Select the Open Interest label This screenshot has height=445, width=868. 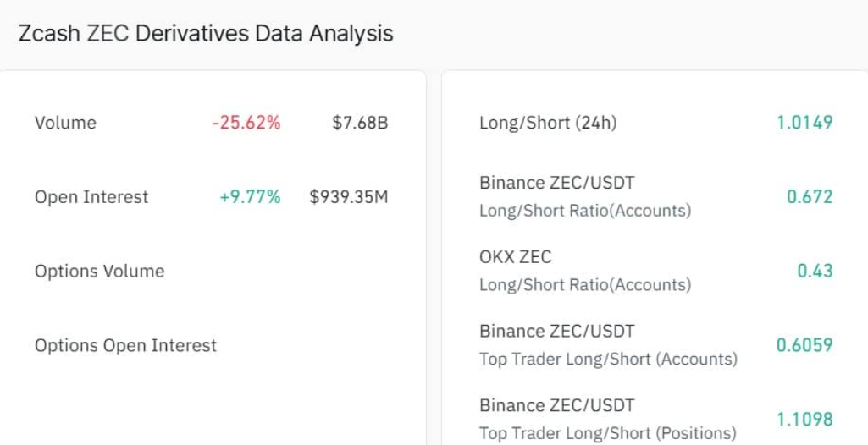click(x=91, y=197)
